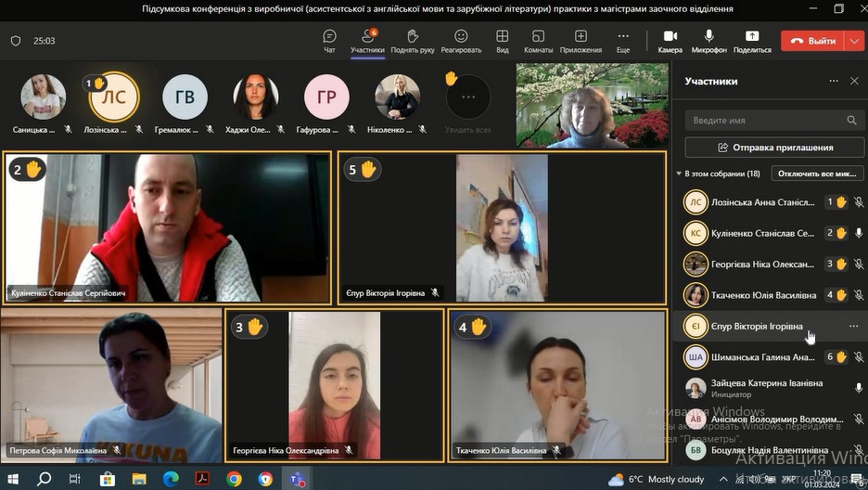Open more options in Участники panel header
Screen dimensions: 868x490
[834, 81]
